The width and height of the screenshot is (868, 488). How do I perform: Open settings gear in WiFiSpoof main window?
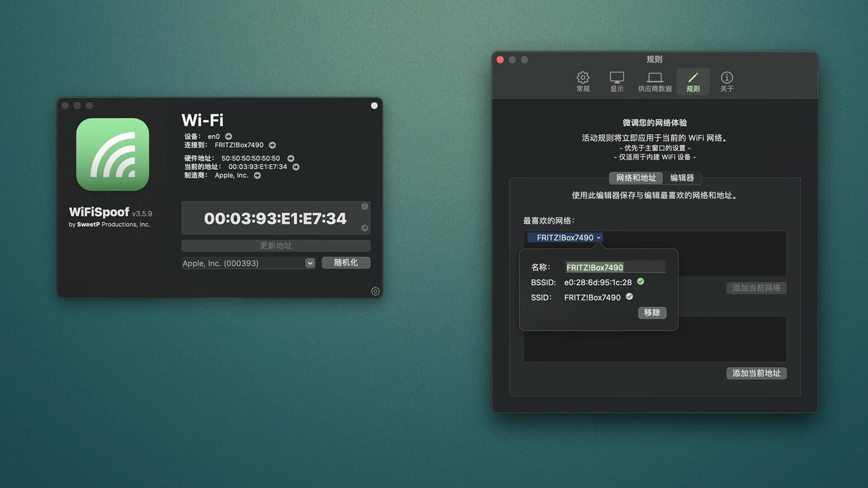[375, 292]
